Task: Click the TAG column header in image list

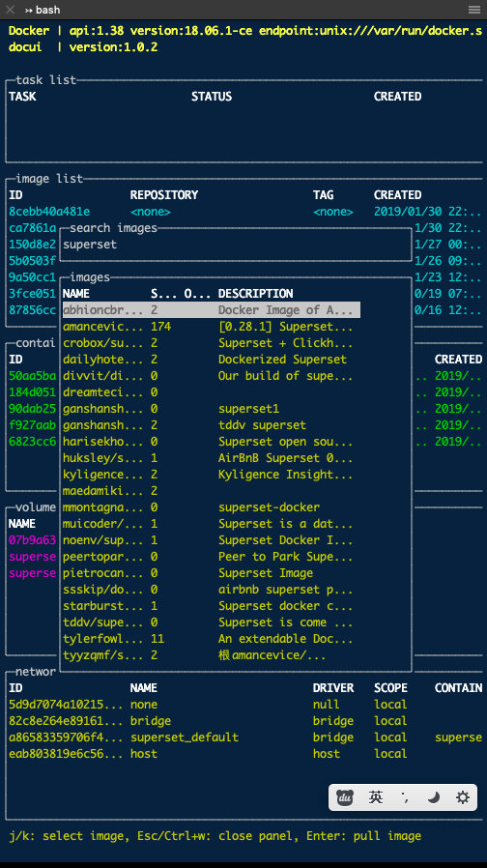Action: (x=323, y=195)
